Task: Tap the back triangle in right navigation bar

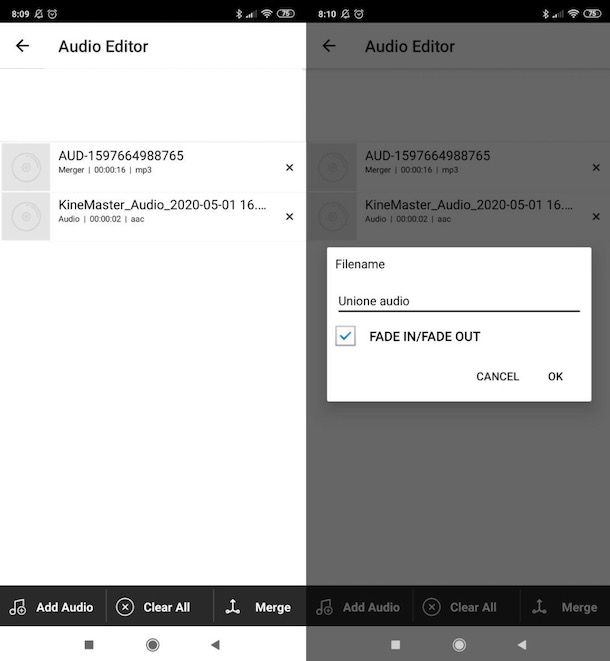Action: click(x=522, y=645)
